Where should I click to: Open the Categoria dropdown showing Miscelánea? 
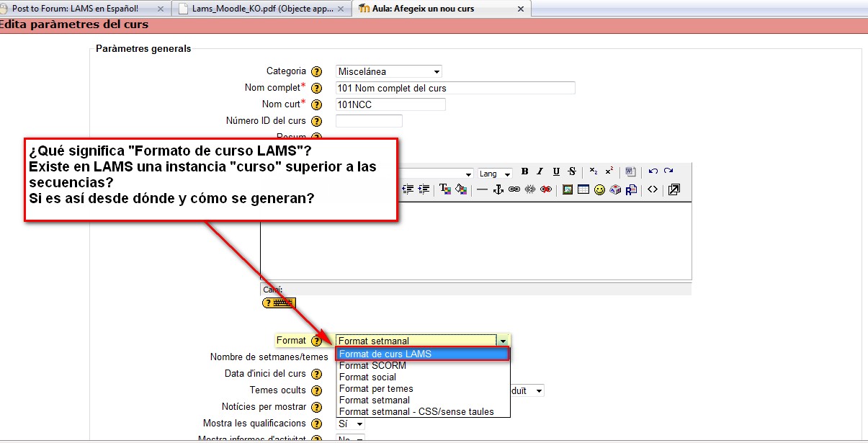[x=389, y=71]
